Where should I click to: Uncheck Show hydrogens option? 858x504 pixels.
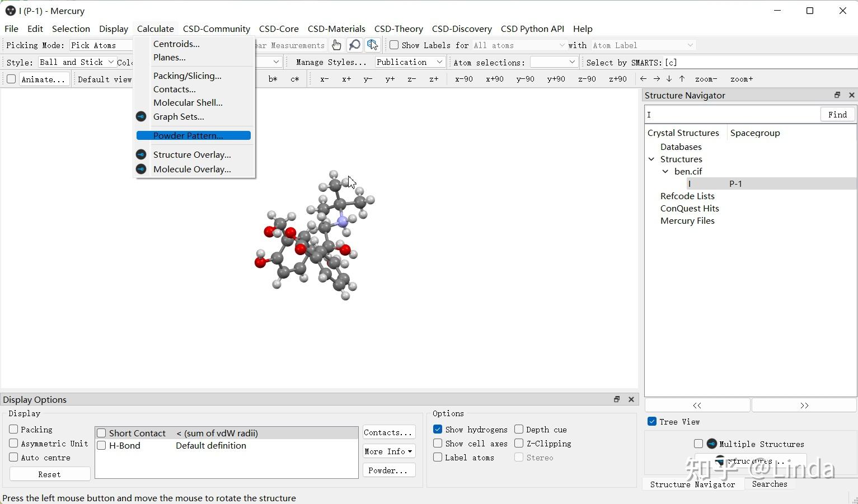tap(438, 429)
